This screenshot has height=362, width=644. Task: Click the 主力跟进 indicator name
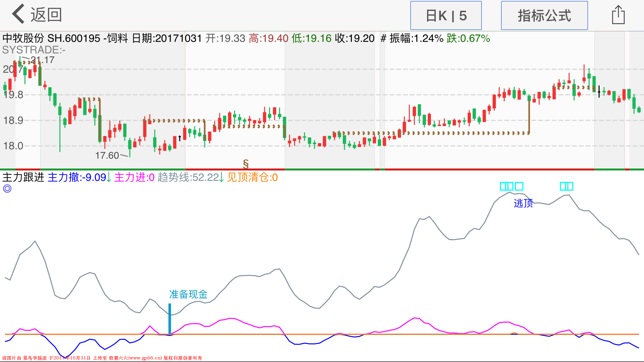coord(23,177)
